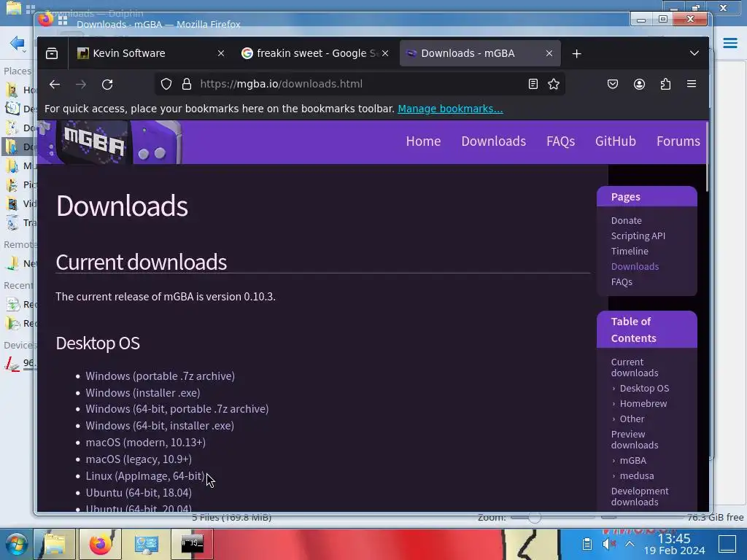Open terminal icon in taskbar
Image resolution: width=747 pixels, height=560 pixels.
point(192,544)
